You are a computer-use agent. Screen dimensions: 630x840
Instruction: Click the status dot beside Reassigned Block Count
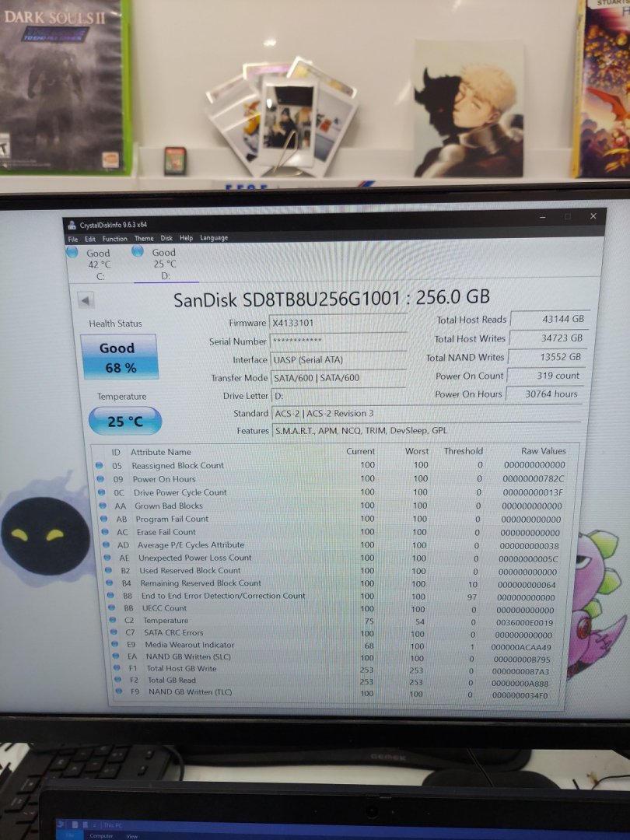99,465
